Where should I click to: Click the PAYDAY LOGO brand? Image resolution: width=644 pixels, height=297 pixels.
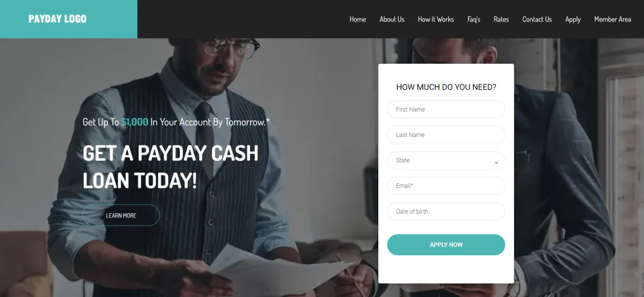tap(57, 19)
